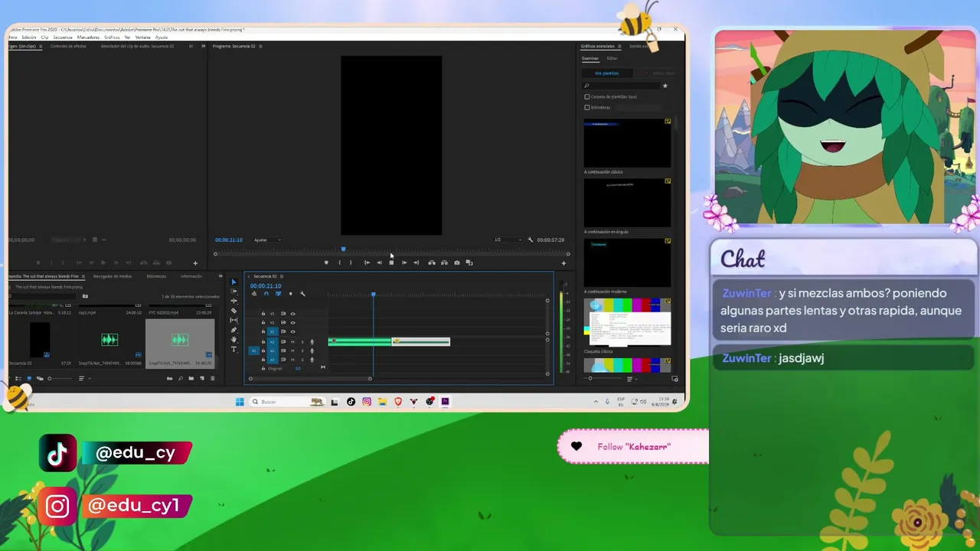Stop playback in Program monitor
980x551 pixels.
391,262
